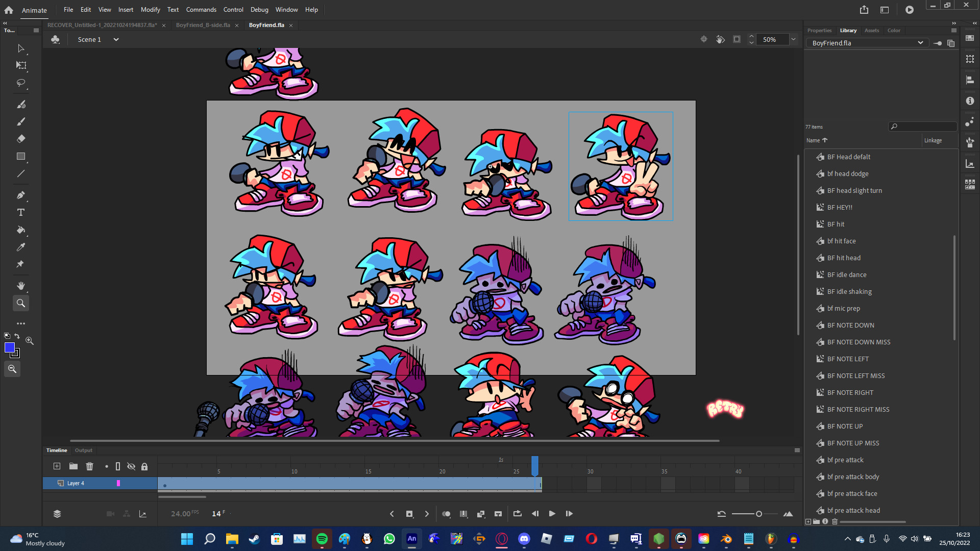Select the Asset Warp pin tool

point(21,264)
